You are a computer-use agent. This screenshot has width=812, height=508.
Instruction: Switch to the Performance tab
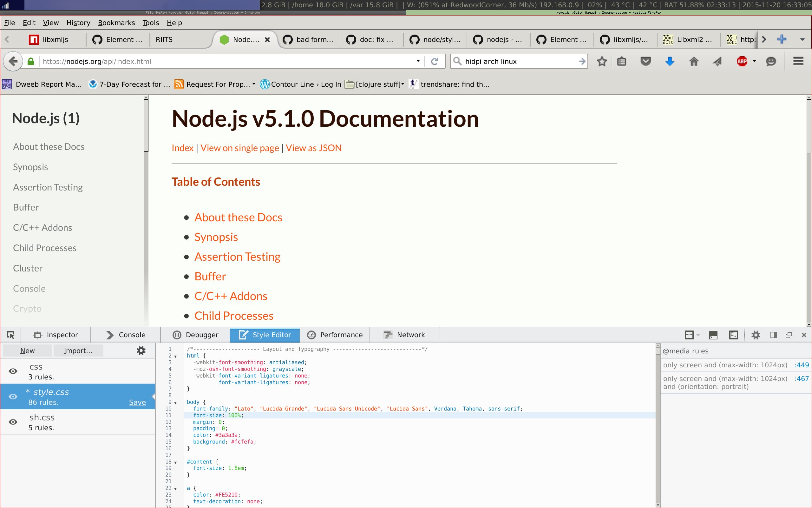(x=335, y=335)
